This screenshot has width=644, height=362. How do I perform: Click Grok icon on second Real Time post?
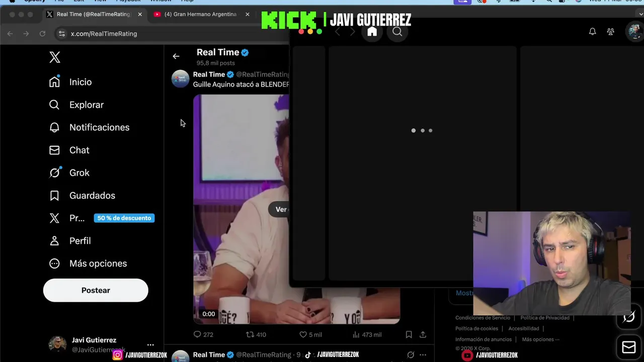pos(411,355)
